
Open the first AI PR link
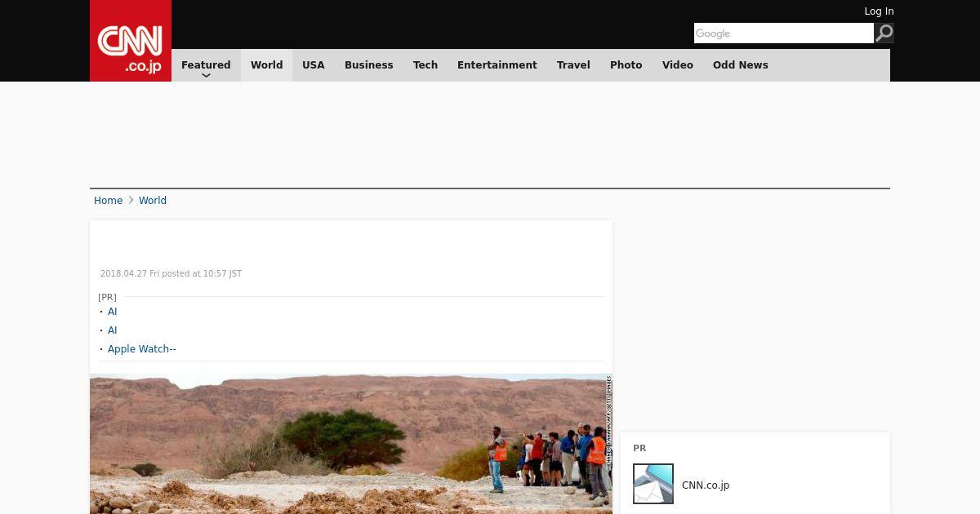coord(113,312)
